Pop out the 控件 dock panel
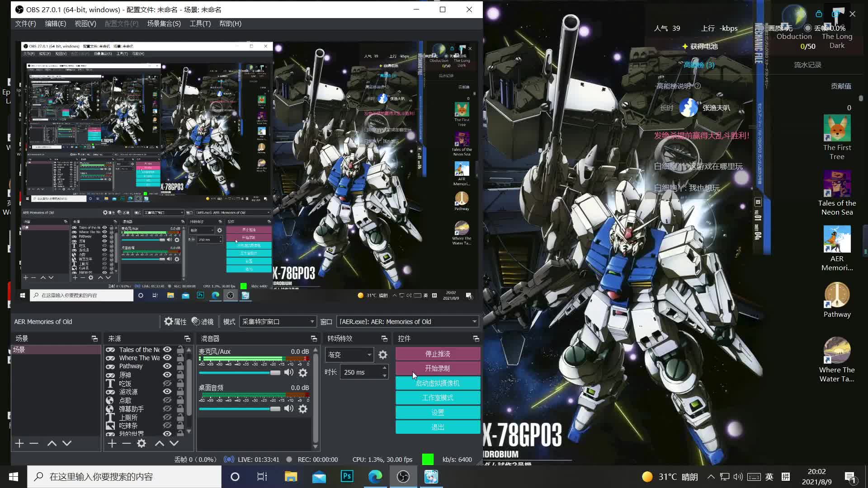The image size is (868, 488). [476, 338]
